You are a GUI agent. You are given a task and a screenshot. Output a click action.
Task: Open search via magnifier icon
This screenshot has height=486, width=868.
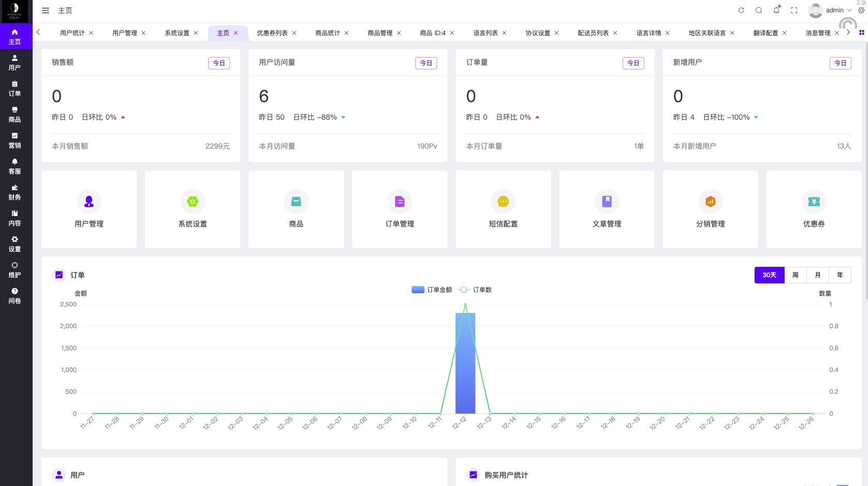click(x=759, y=10)
